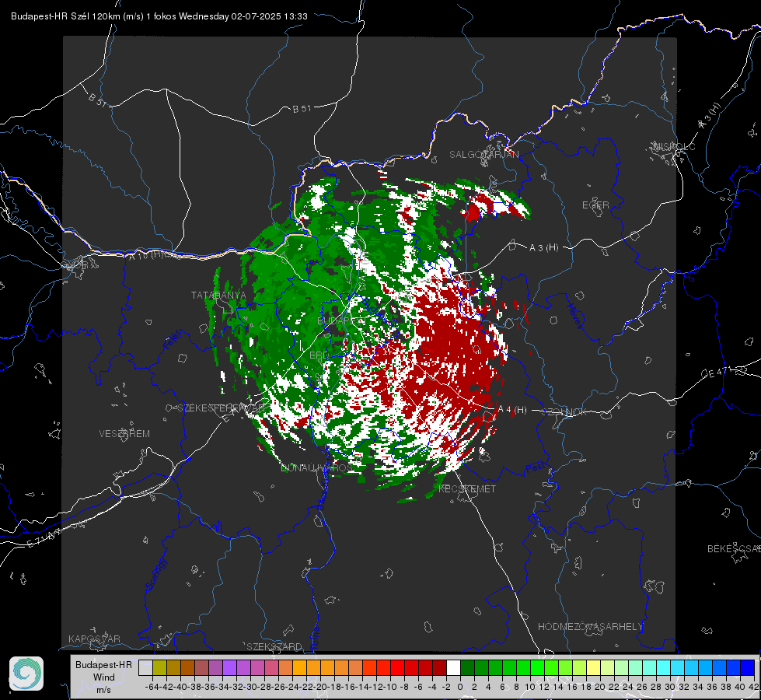This screenshot has height=700, width=761.
Task: Click the blue 'Heves' county label
Action: 574,317
